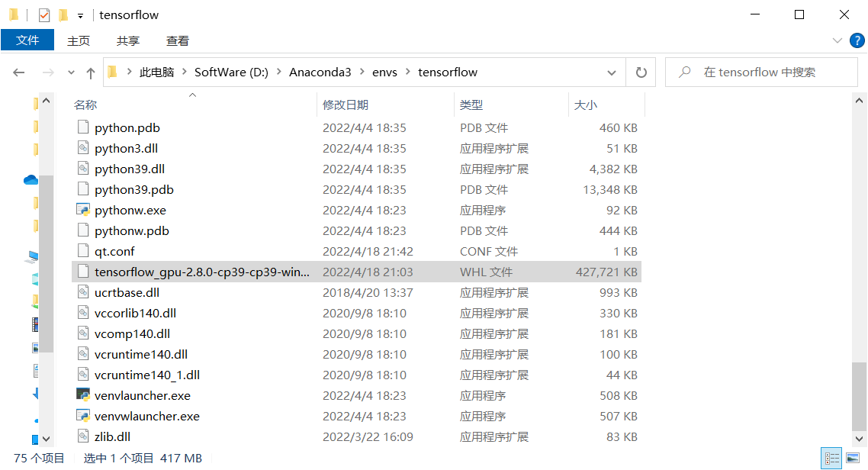The height and width of the screenshot is (470, 868).
Task: Open the 主页 ribbon tab
Action: pos(79,40)
